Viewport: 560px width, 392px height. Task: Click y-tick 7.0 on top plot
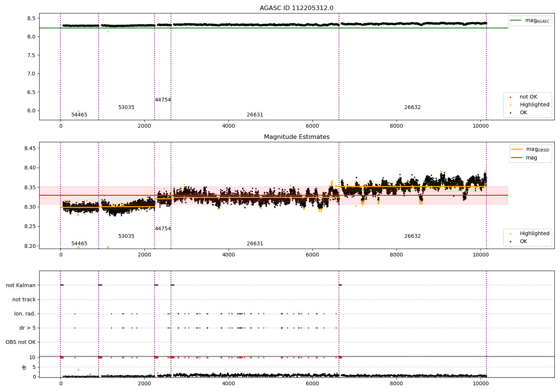31,74
